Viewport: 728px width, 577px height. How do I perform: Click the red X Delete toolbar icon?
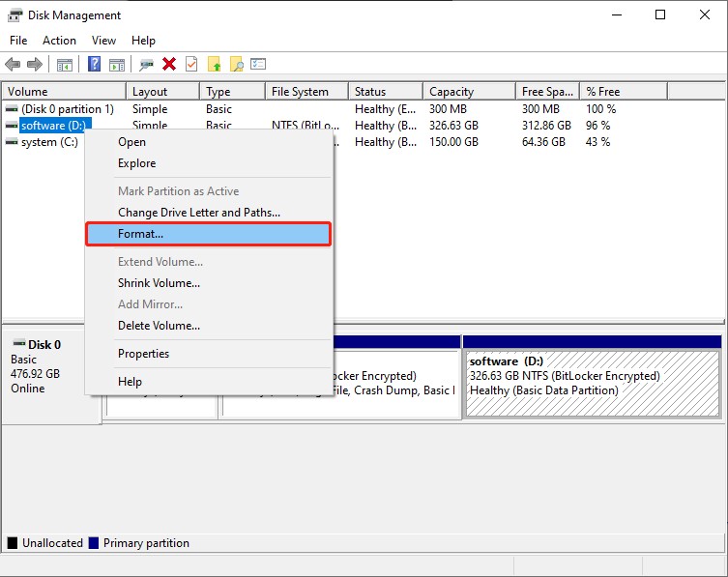pyautogui.click(x=169, y=65)
